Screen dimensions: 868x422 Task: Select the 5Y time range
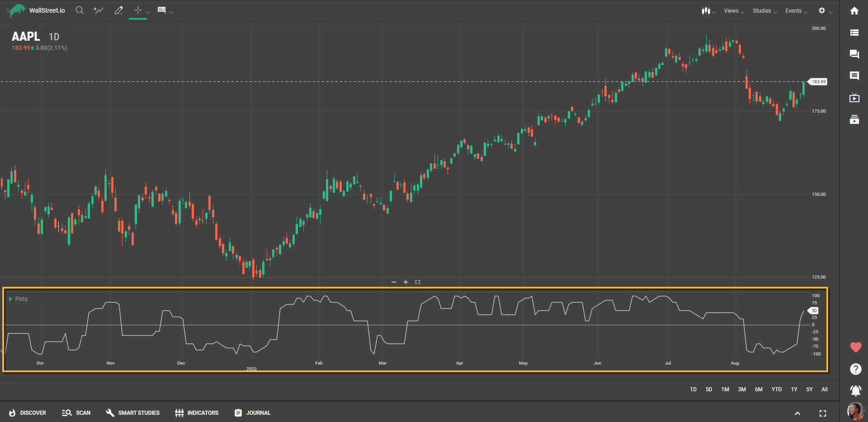coord(809,389)
